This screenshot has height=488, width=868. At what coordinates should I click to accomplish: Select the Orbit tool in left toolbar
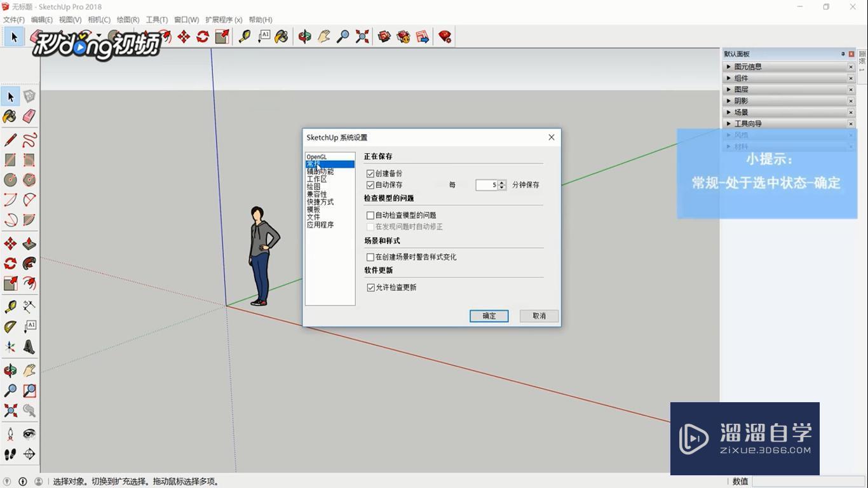(x=10, y=370)
